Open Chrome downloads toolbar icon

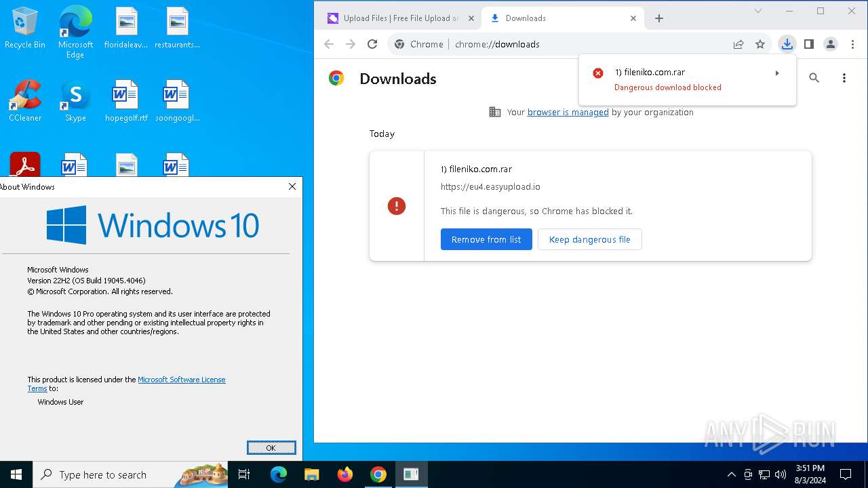787,44
